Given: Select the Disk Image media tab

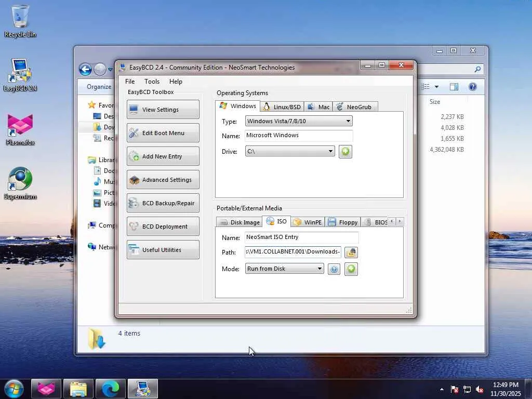Looking at the screenshot, I should pos(239,222).
